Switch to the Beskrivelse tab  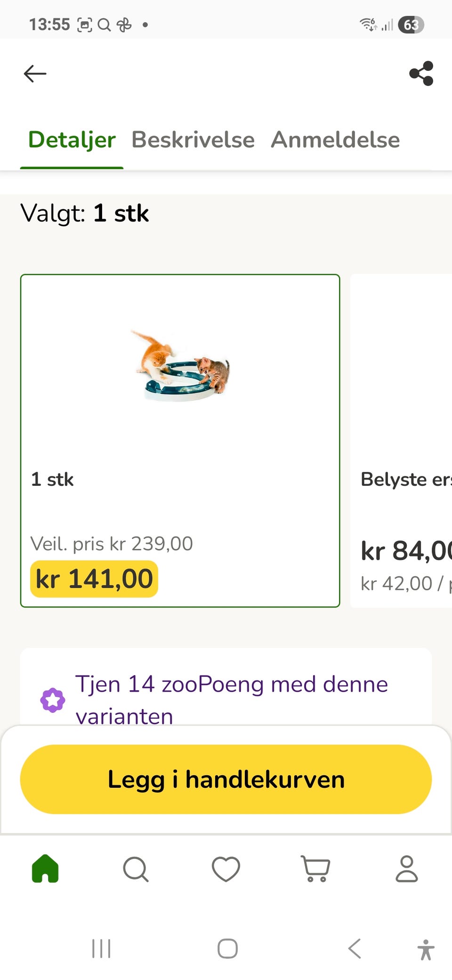(193, 140)
